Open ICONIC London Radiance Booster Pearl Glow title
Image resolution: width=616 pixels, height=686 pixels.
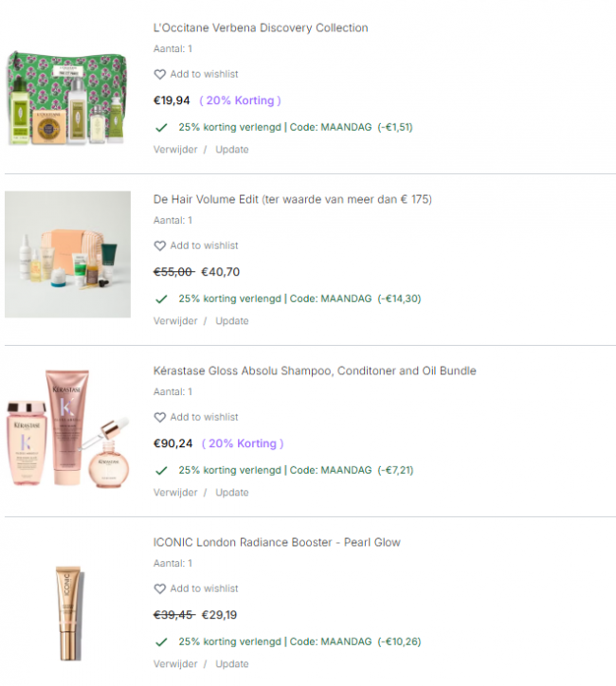tap(277, 543)
